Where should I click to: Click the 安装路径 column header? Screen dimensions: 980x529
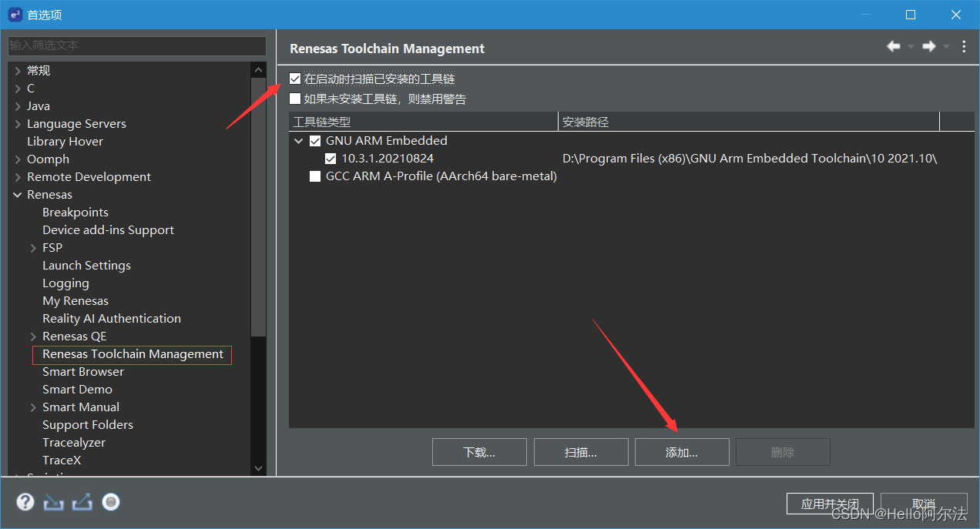[749, 122]
